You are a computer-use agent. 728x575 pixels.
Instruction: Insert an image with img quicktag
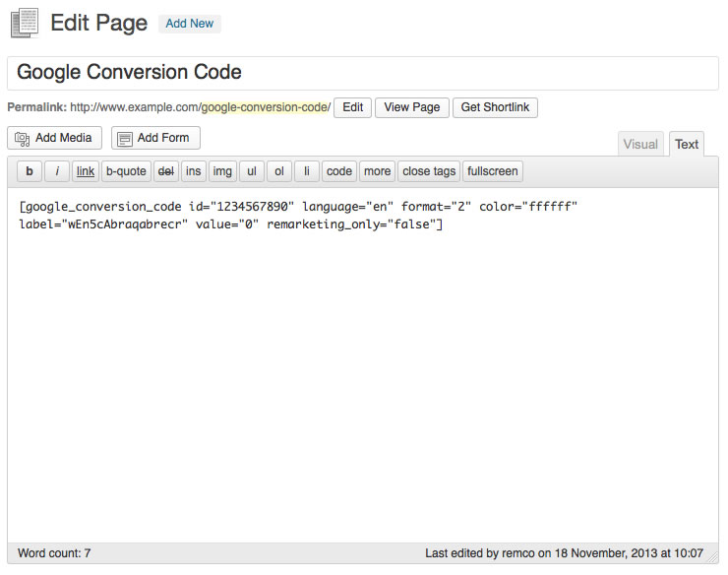click(x=223, y=171)
